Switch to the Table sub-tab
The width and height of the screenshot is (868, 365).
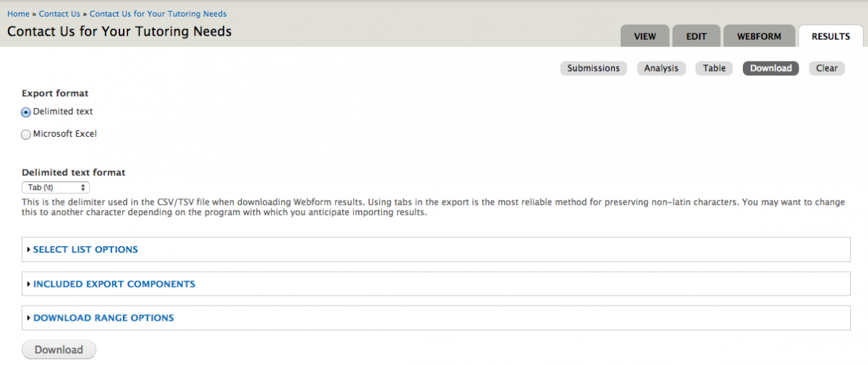click(714, 68)
